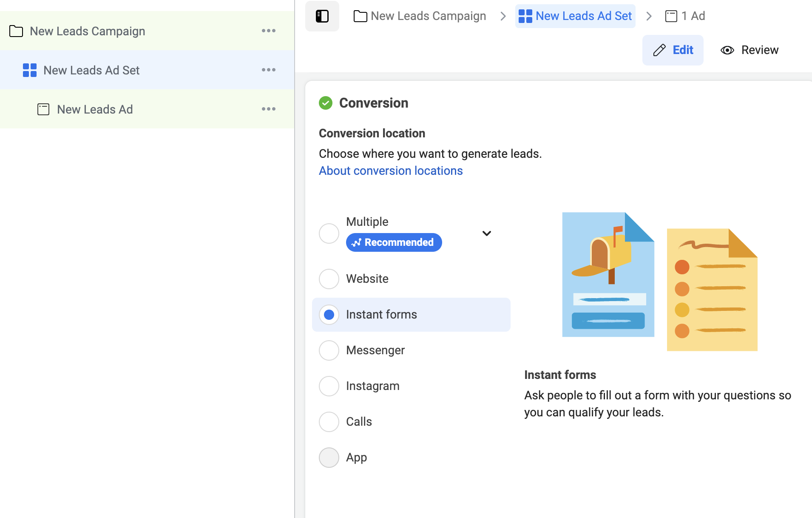Click the ad set grid icon in sidebar
The height and width of the screenshot is (518, 812).
[30, 70]
